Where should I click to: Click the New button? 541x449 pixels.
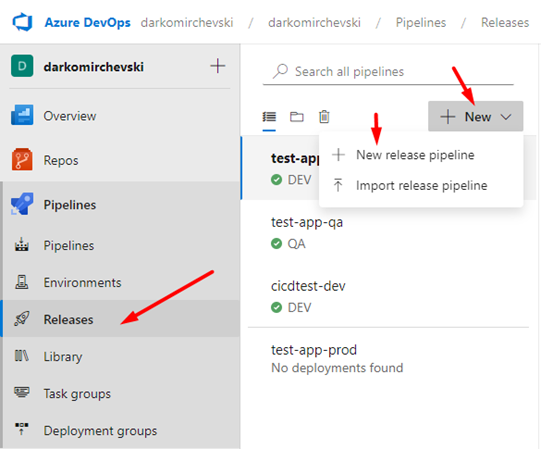(x=476, y=116)
